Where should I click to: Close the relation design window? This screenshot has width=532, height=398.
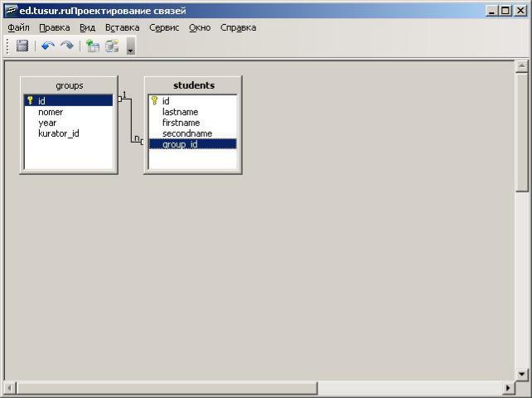click(x=520, y=11)
